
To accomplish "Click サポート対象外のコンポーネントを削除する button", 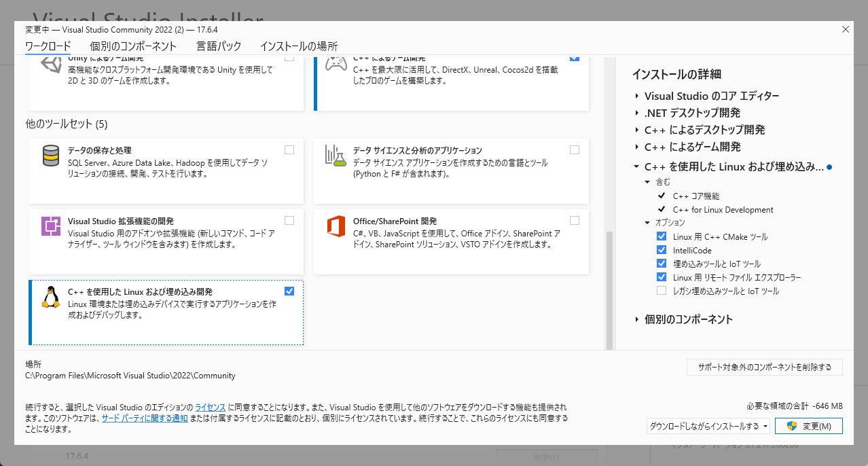I will coord(764,368).
